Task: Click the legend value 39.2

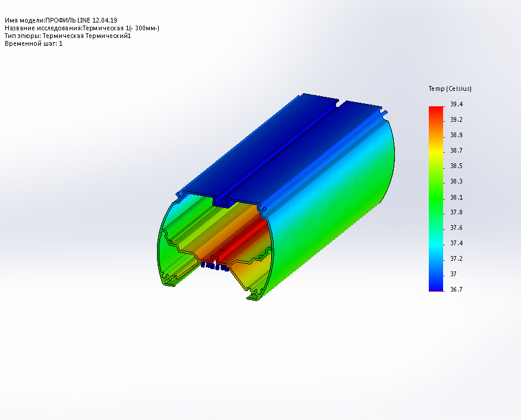Action: 456,120
